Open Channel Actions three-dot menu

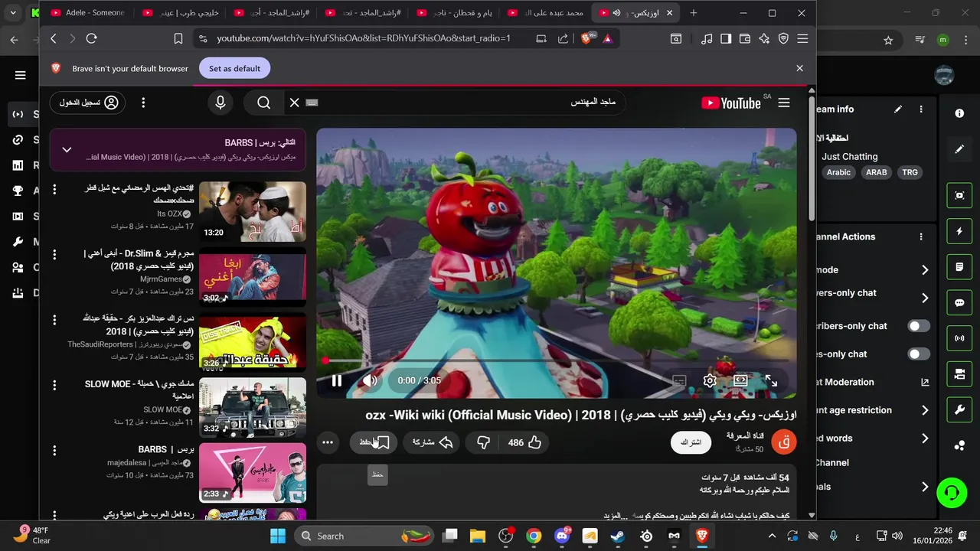[921, 236]
